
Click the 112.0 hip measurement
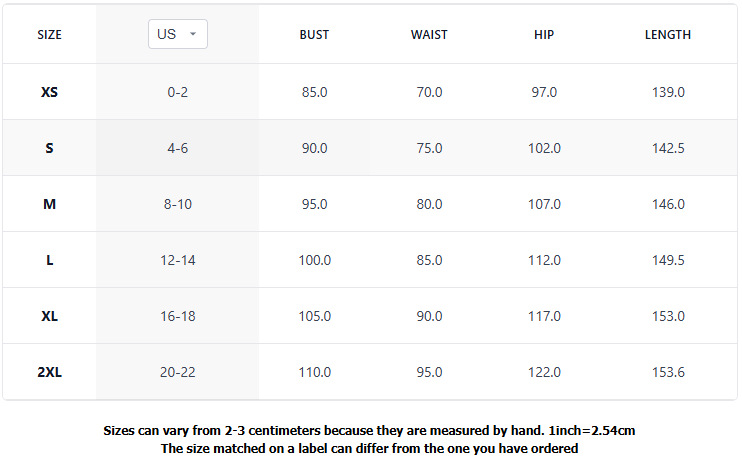point(544,260)
